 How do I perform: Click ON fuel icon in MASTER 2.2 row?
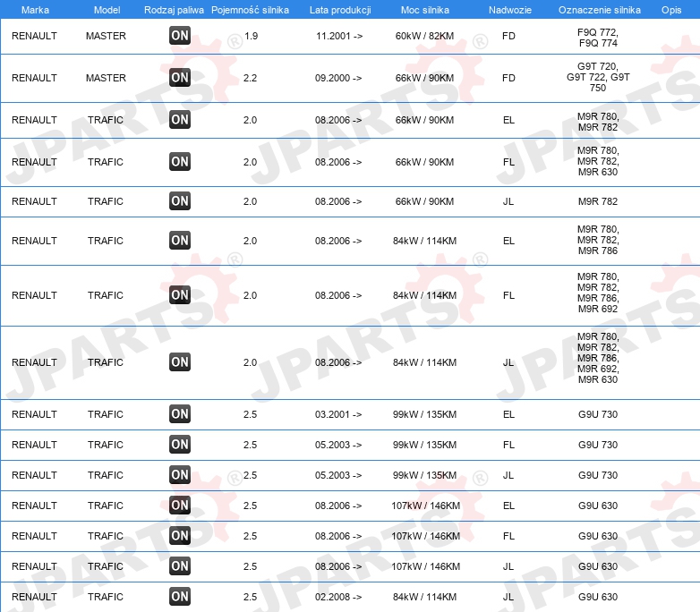pos(180,78)
